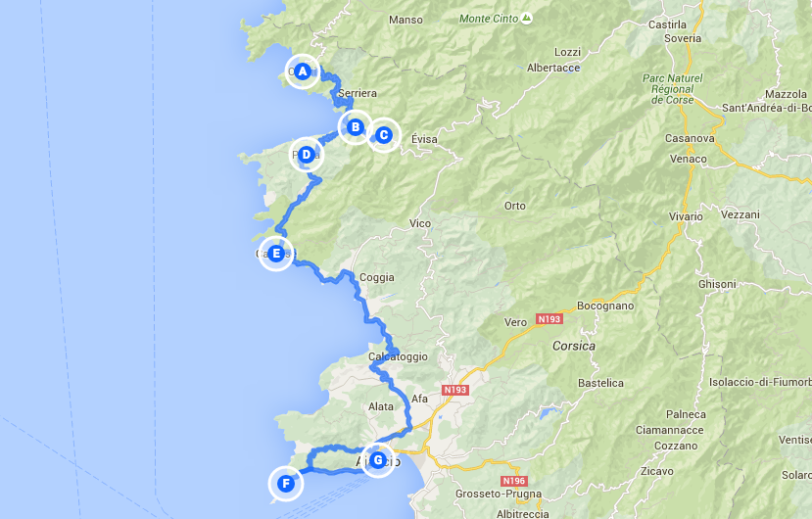Click the Coggia town label

pyautogui.click(x=376, y=278)
